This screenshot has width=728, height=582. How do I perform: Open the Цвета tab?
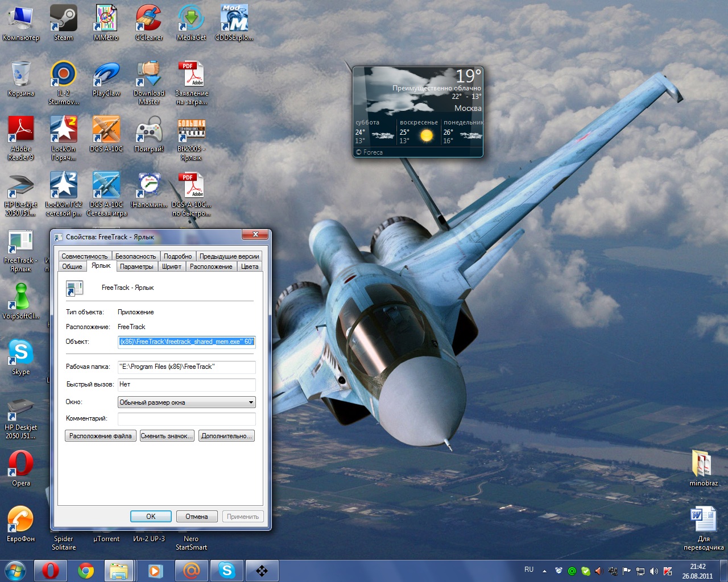click(250, 267)
